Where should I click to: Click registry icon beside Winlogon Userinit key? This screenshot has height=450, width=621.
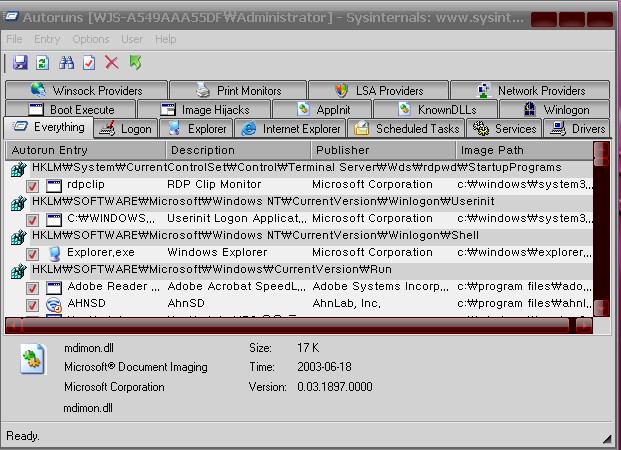(x=18, y=203)
